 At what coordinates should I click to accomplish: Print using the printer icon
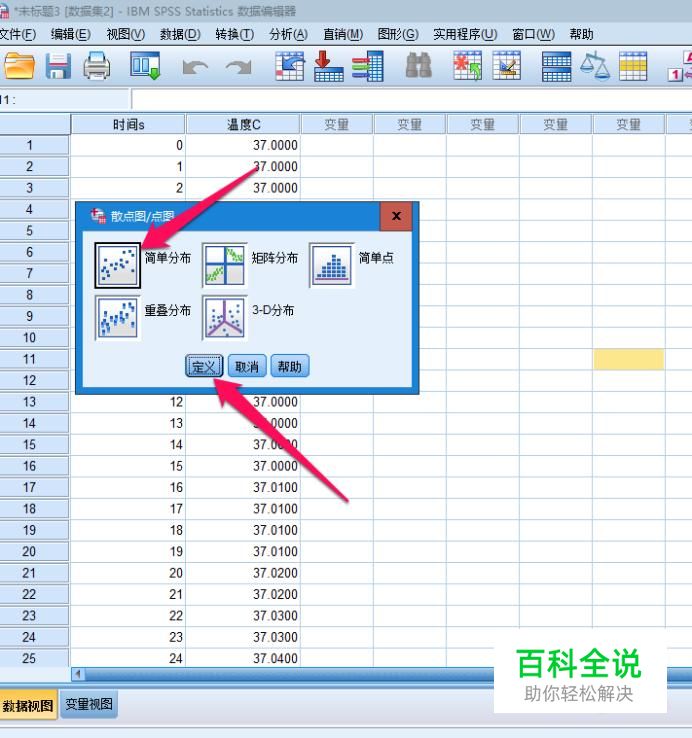(x=97, y=66)
